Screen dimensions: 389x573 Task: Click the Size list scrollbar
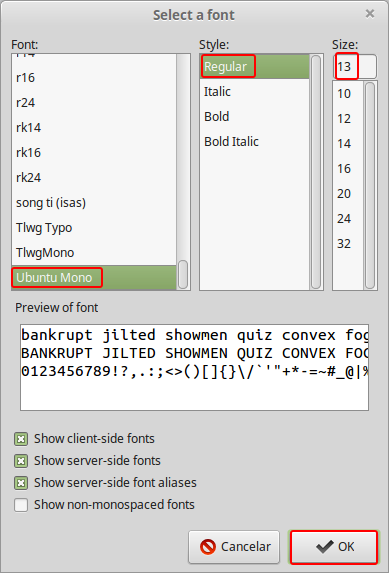pos(370,186)
